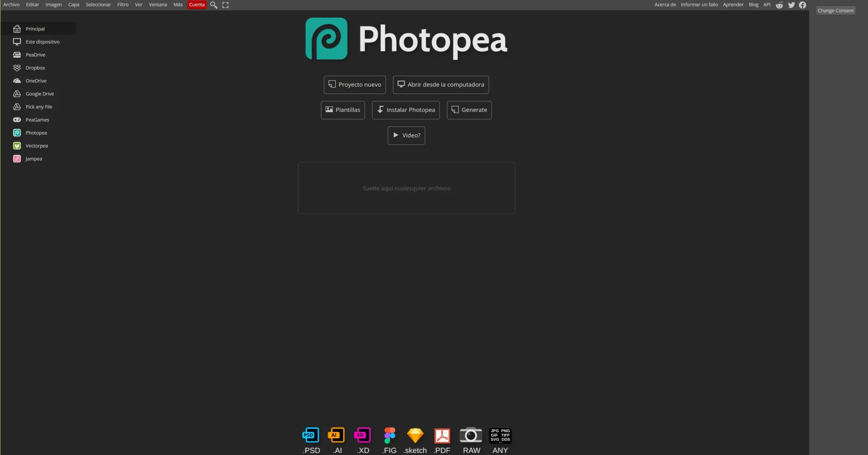Open Vectorpea app in sidebar
The image size is (868, 455).
pos(38,146)
